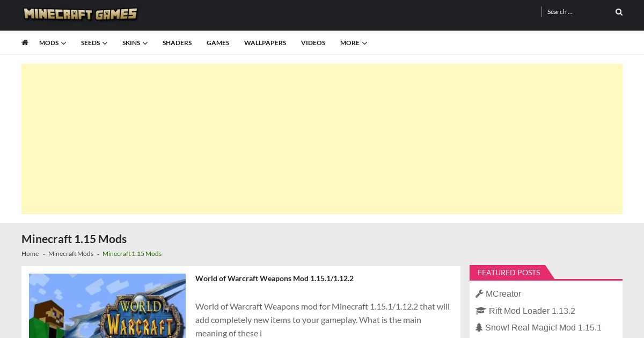The height and width of the screenshot is (338, 644).
Task: Click Minecraft 1.15 Mods breadcrumb
Action: [x=132, y=254]
